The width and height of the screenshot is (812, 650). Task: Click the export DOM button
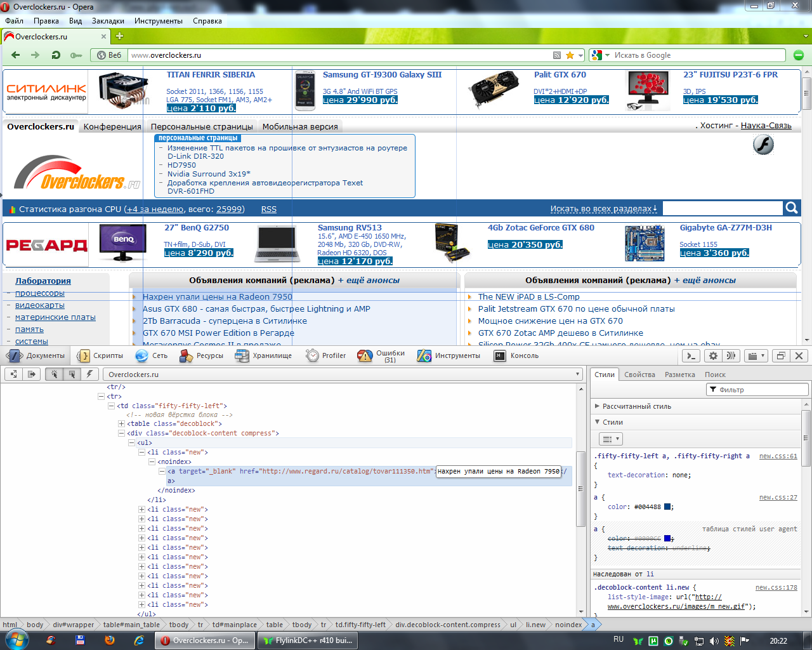(x=31, y=375)
